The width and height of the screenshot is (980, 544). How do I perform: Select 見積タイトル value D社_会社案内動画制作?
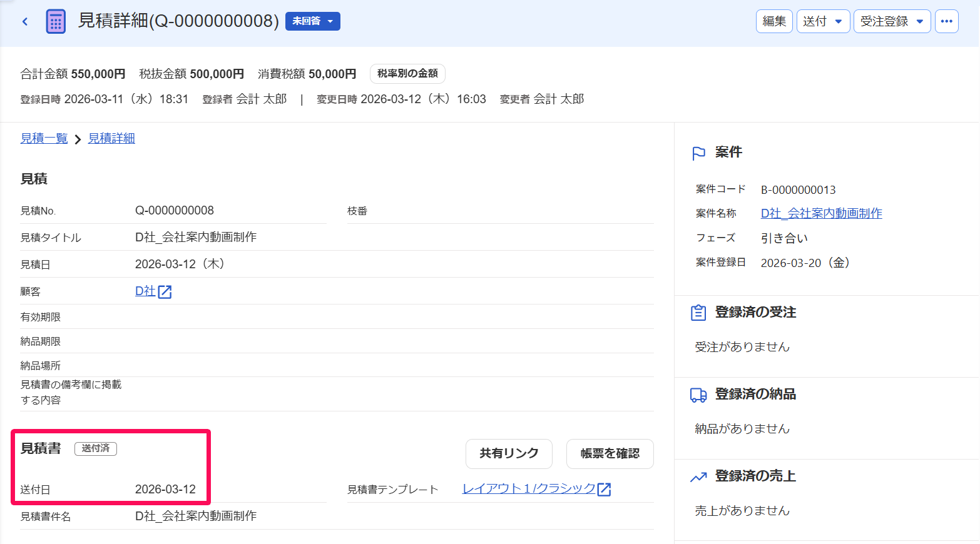pos(196,237)
